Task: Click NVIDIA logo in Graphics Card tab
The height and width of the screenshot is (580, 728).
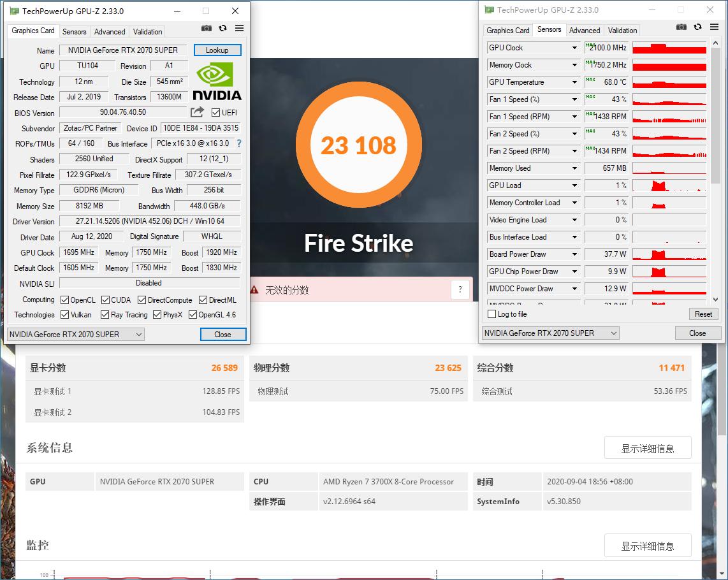Action: [x=217, y=82]
